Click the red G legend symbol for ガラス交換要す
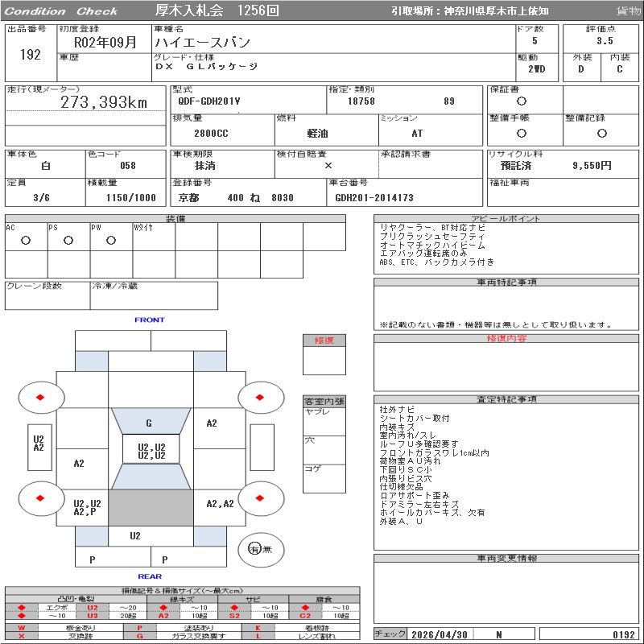The width and height of the screenshot is (644, 644). [x=139, y=636]
